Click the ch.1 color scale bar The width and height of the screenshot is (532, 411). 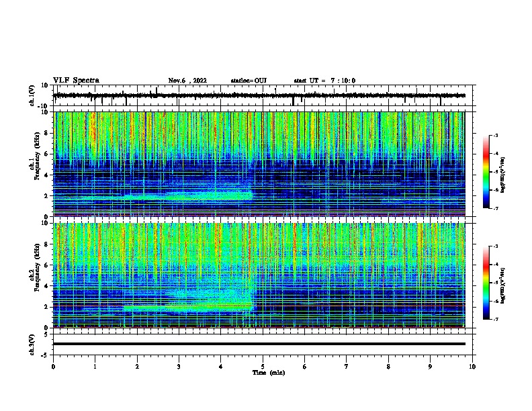pos(486,172)
